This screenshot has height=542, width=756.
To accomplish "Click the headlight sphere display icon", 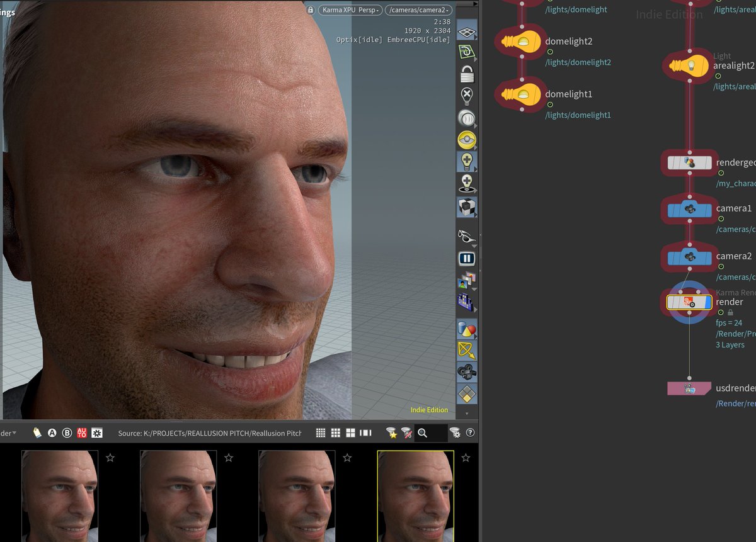I will pos(467,118).
